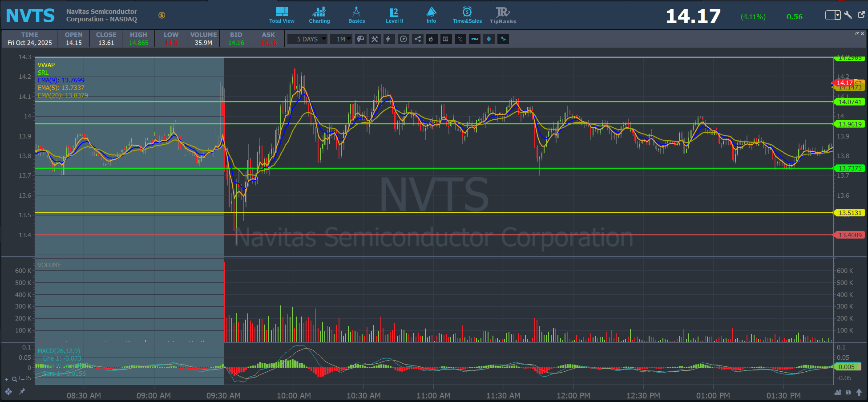Close the chart panel
This screenshot has width=868, height=402.
pyautogui.click(x=862, y=33)
